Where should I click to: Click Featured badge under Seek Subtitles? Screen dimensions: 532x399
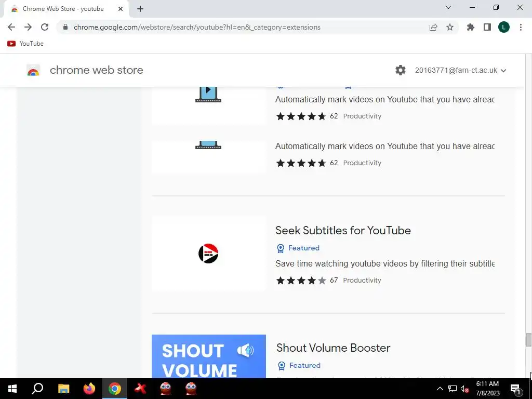298,248
